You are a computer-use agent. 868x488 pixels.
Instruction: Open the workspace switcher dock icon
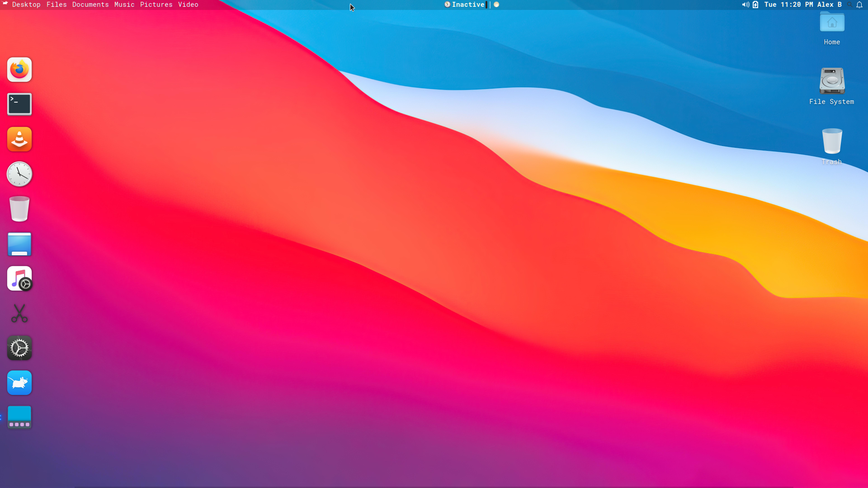[19, 417]
